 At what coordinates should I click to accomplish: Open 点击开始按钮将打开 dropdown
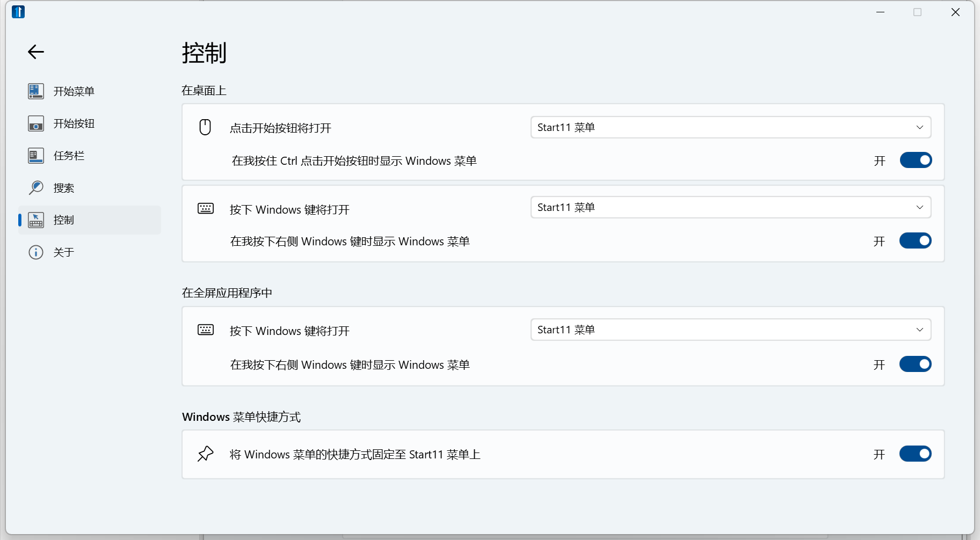coord(731,127)
